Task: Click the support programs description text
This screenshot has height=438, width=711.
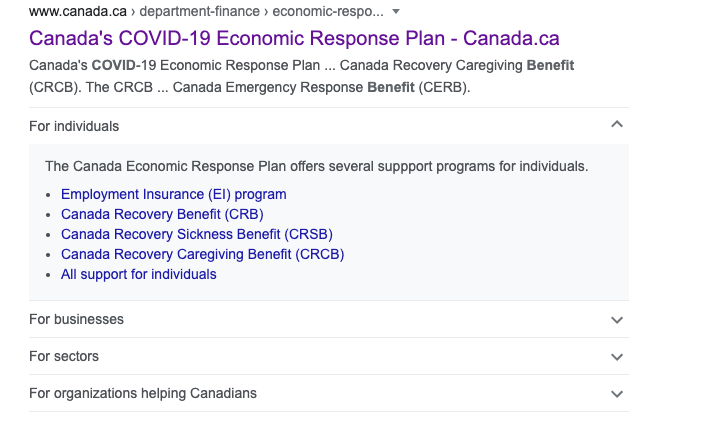Action: point(317,166)
